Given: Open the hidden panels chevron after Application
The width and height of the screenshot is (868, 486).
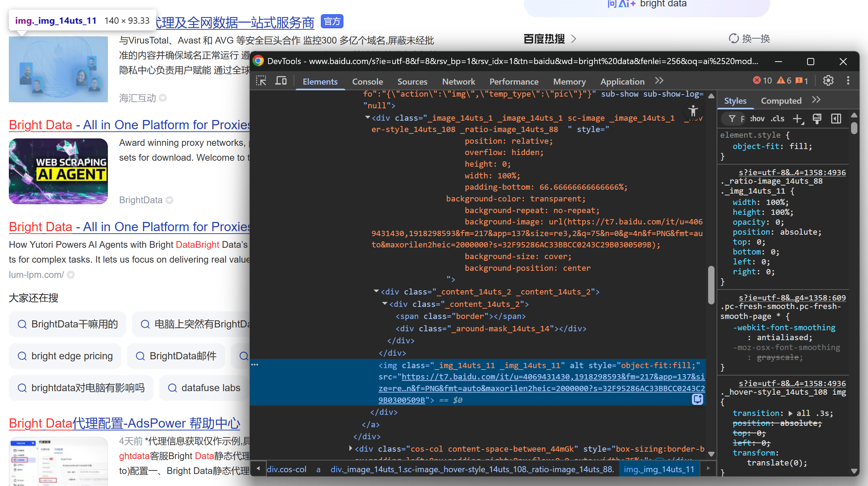Looking at the screenshot, I should tap(659, 80).
